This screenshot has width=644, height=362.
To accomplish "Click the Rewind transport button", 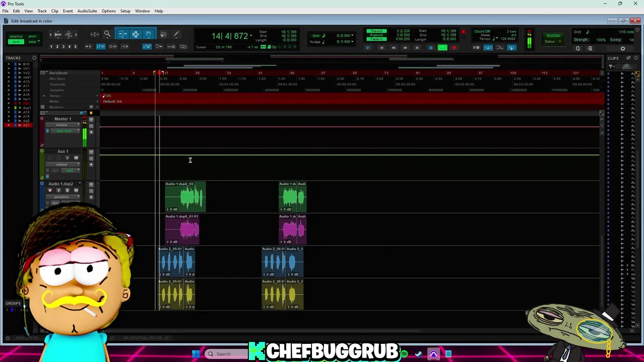I will (x=393, y=48).
